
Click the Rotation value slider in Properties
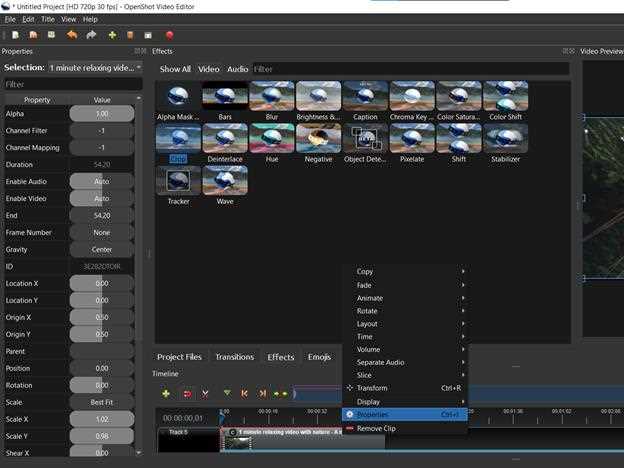[x=102, y=385]
